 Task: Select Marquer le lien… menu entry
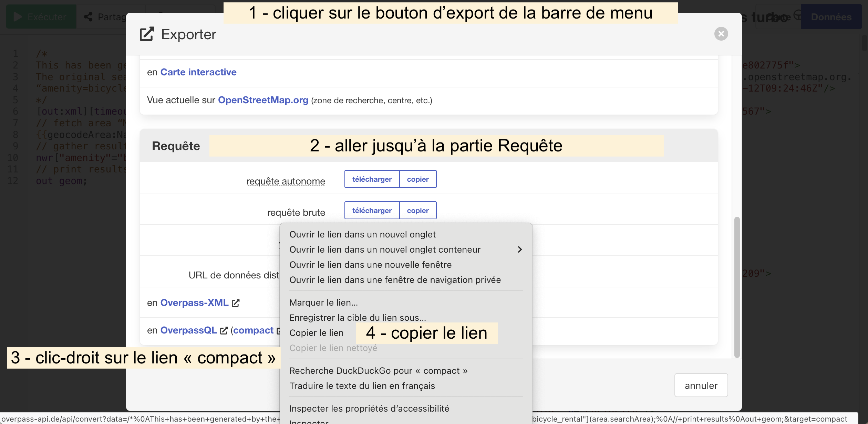click(x=406, y=303)
